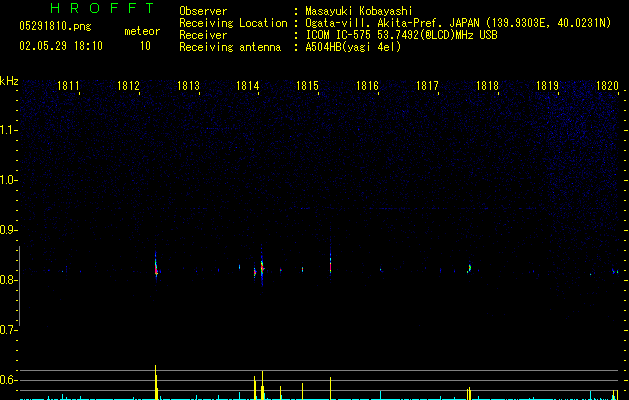
Task: Click the Receiver field label
Action: pos(203,35)
